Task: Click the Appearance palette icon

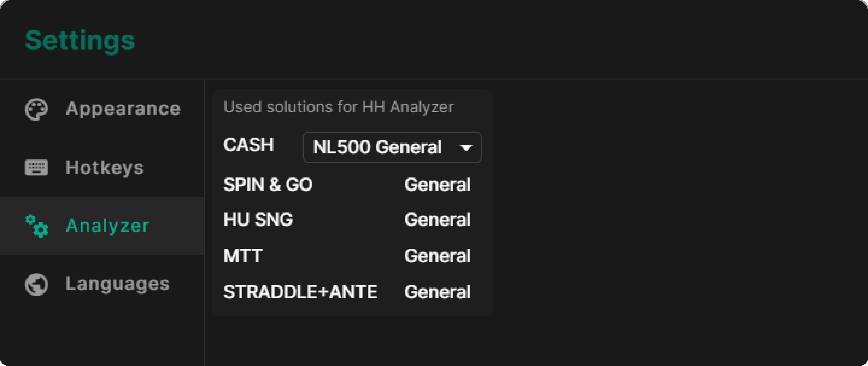Action: pos(36,109)
